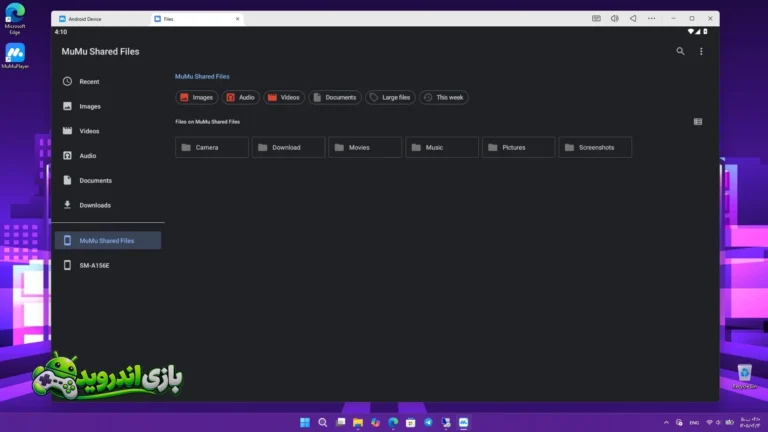The width and height of the screenshot is (768, 432).
Task: Filter by Videos chip
Action: (284, 97)
